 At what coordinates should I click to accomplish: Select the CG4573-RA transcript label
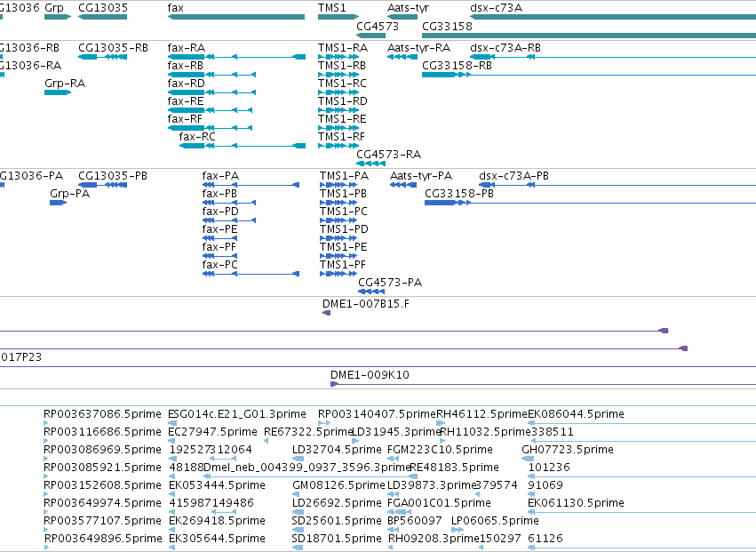[388, 155]
